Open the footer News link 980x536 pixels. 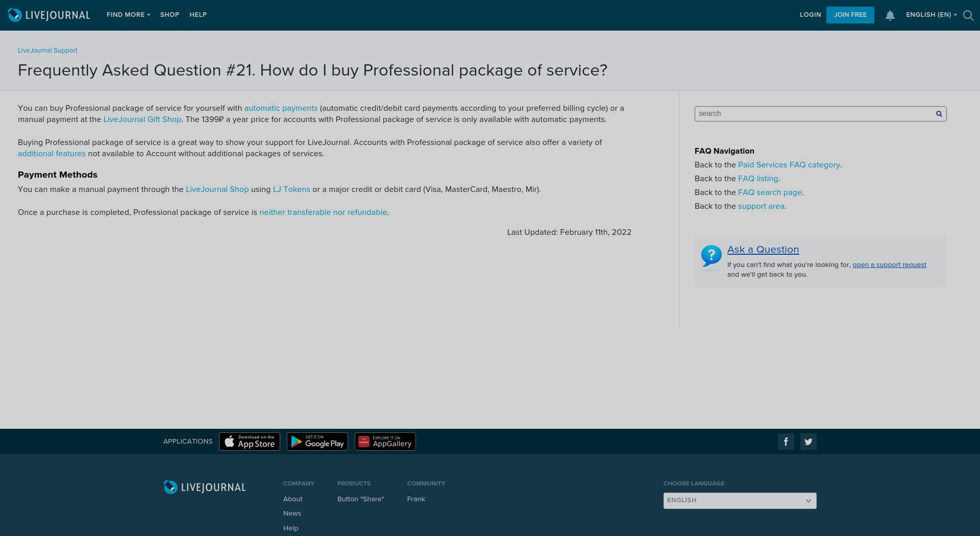point(292,514)
